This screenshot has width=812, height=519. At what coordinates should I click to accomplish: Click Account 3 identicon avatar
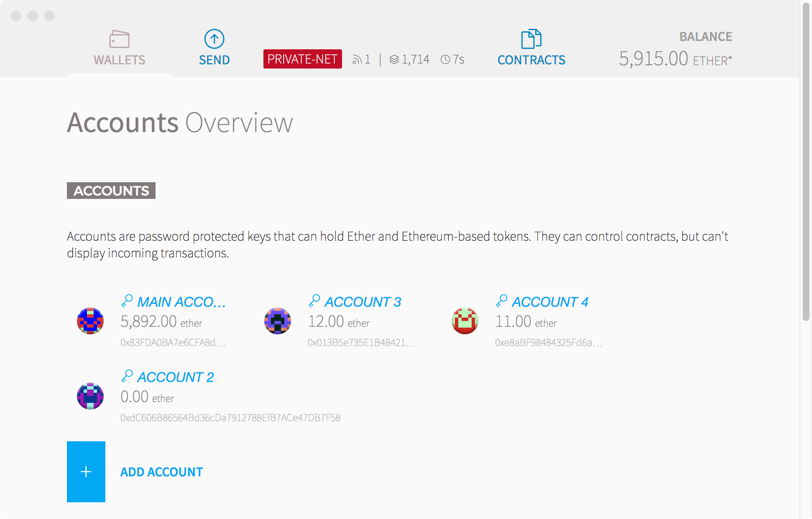point(278,321)
